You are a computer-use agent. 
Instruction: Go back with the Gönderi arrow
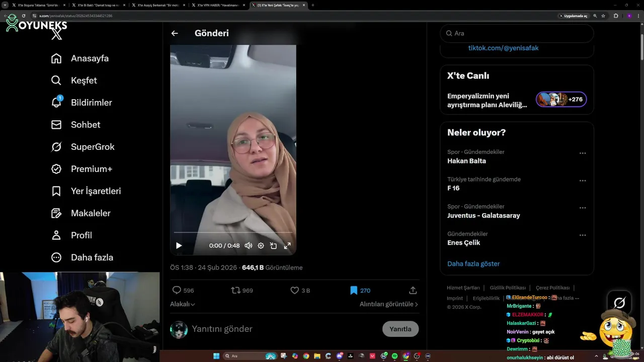[x=175, y=33]
